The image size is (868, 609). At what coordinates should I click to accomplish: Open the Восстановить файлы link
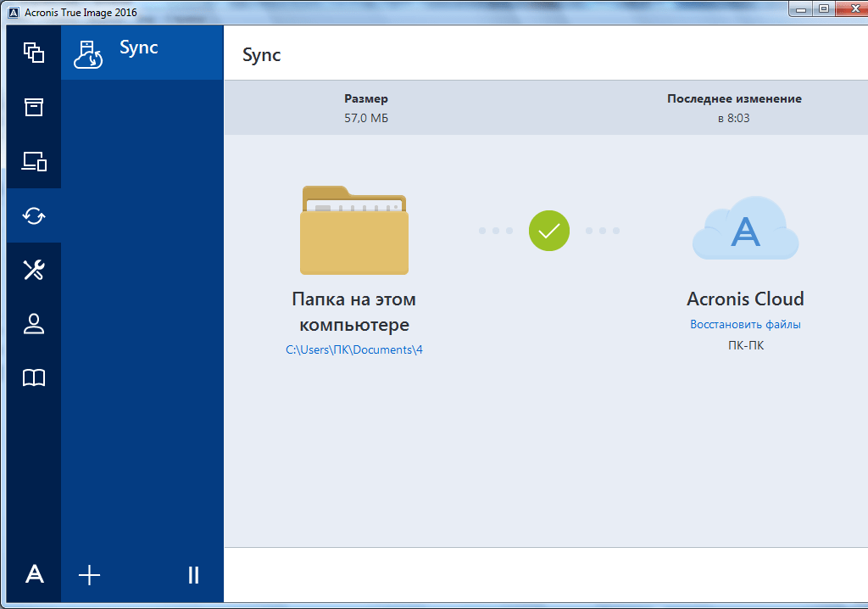tap(745, 325)
